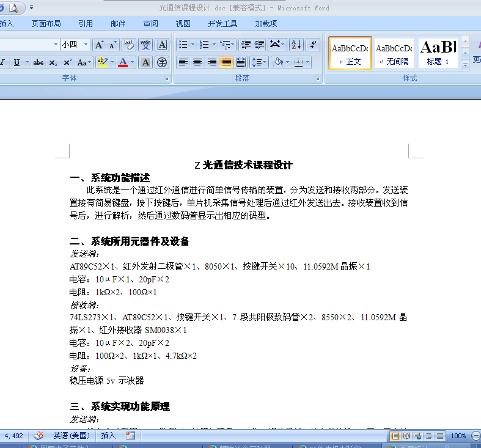Image resolution: width=481 pixels, height=448 pixels.
Task: Open the Paragraph dialog launcher
Action: pyautogui.click(x=317, y=79)
